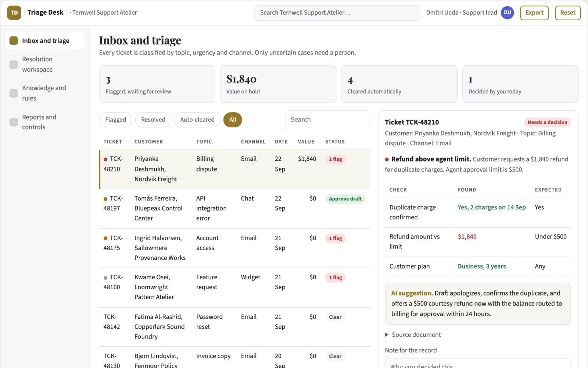Viewport: 588px width, 368px height.
Task: Click the Flagged, waiting for review card
Action: coord(157,84)
